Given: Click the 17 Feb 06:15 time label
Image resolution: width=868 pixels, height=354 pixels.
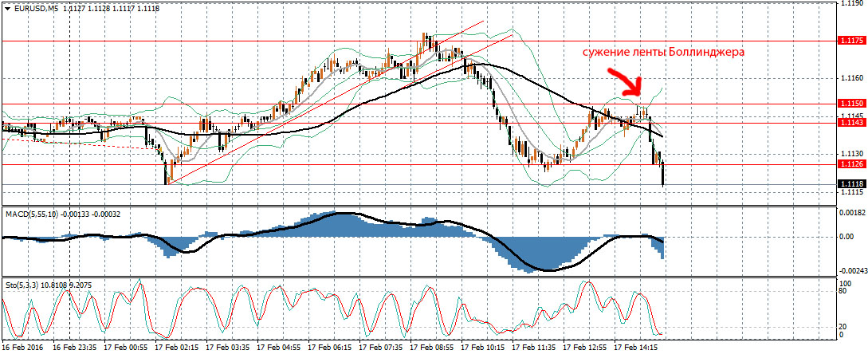Looking at the screenshot, I should point(328,348).
